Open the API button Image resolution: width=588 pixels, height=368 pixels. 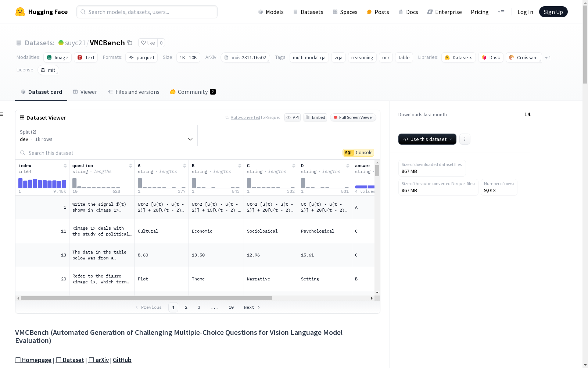pyautogui.click(x=293, y=117)
